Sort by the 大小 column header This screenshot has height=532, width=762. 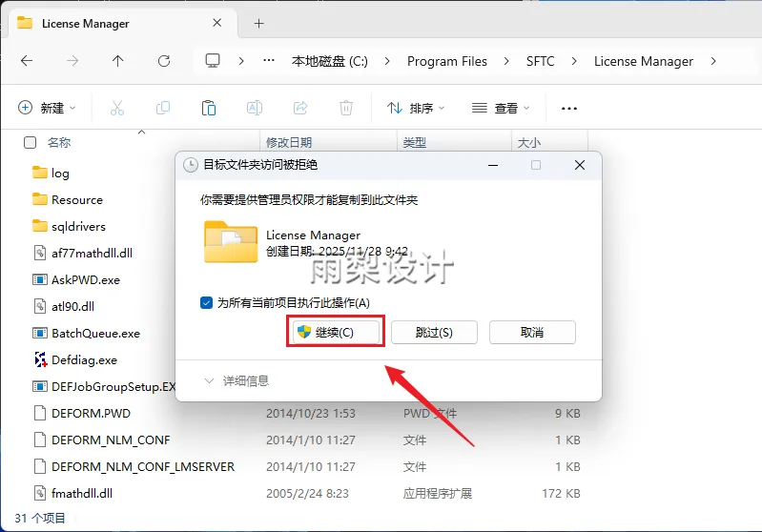(528, 142)
